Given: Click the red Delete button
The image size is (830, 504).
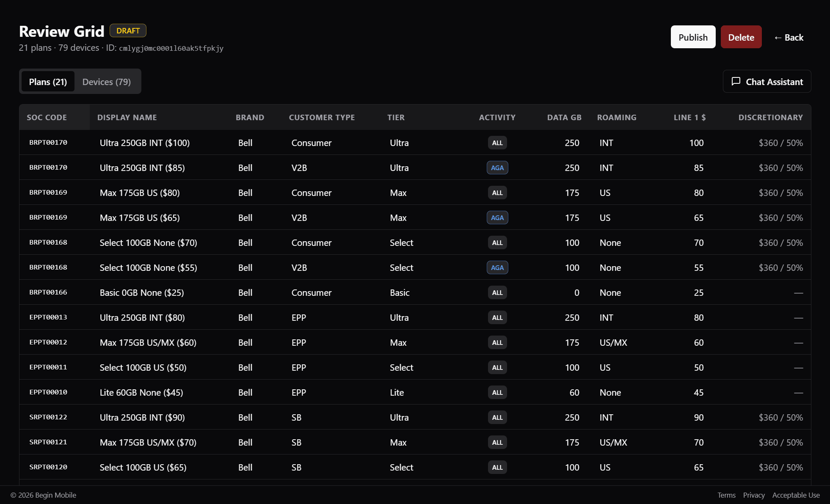Looking at the screenshot, I should (741, 37).
